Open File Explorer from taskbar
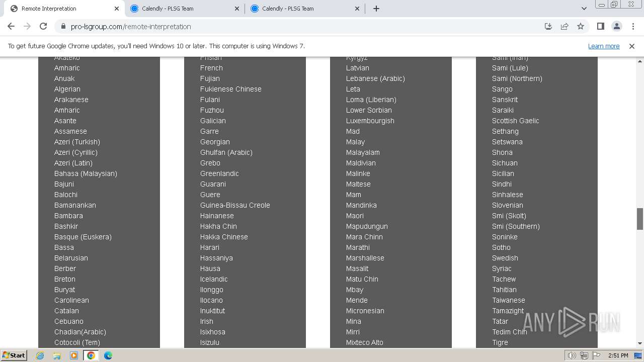The width and height of the screenshot is (644, 362). click(x=57, y=355)
